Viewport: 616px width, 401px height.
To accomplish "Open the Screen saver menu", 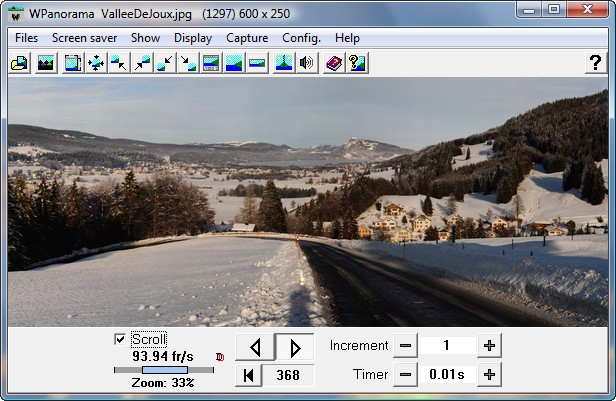I will click(84, 38).
